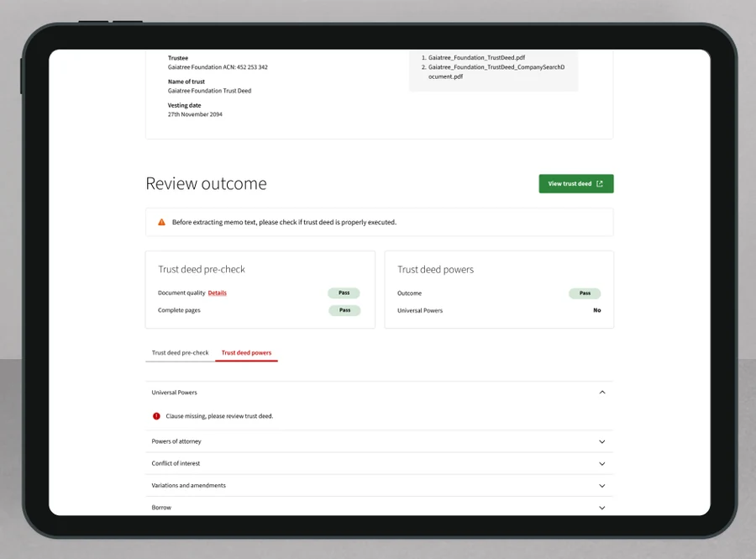Screen dimensions: 756x559
Task: Click the Gaiatree_Foundation_TrustDeed_CompanySearchDocument.pdf file name
Action: 496,71
